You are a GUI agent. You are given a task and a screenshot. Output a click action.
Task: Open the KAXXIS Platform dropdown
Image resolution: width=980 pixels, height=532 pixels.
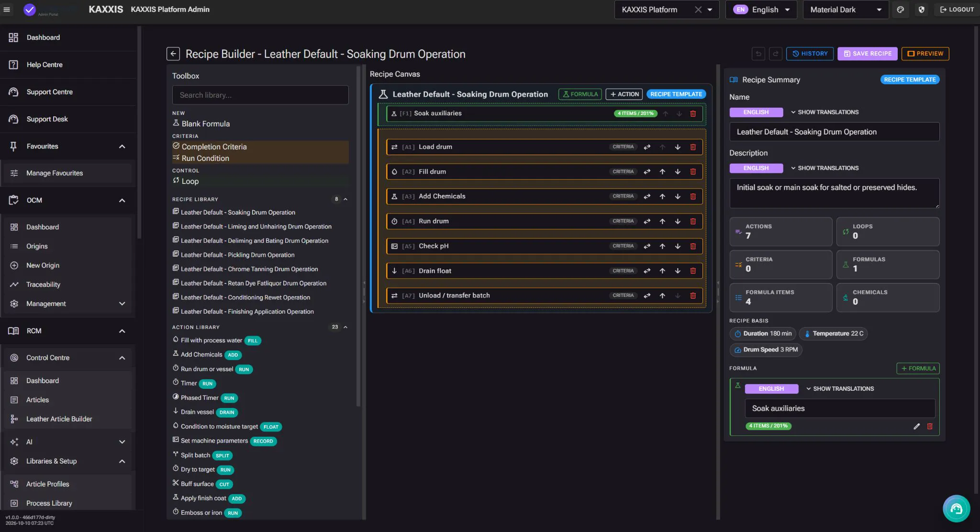coord(710,10)
